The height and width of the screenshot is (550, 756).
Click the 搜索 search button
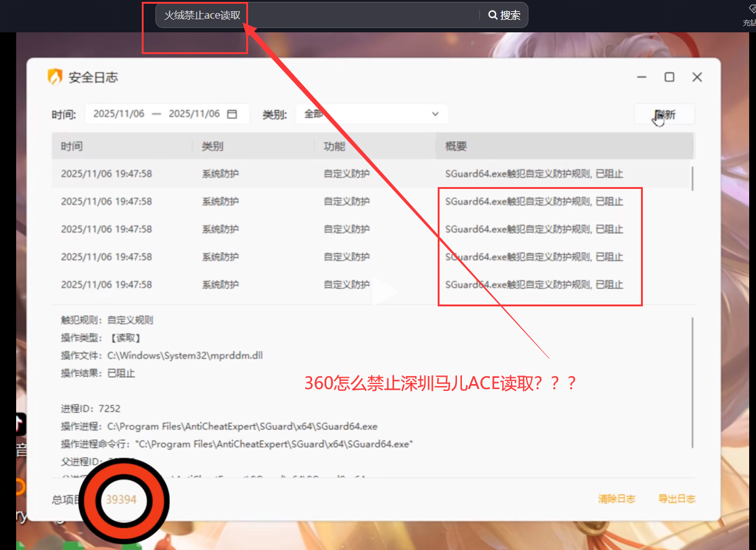[504, 16]
